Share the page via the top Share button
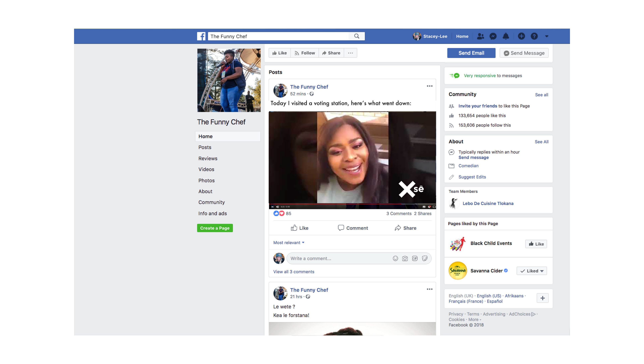644x364 pixels. click(x=331, y=53)
